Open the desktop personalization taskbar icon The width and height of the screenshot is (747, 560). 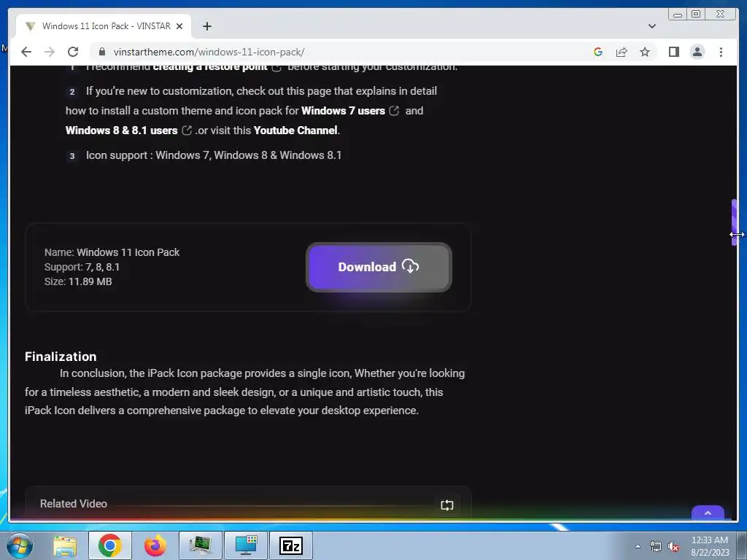click(x=246, y=545)
